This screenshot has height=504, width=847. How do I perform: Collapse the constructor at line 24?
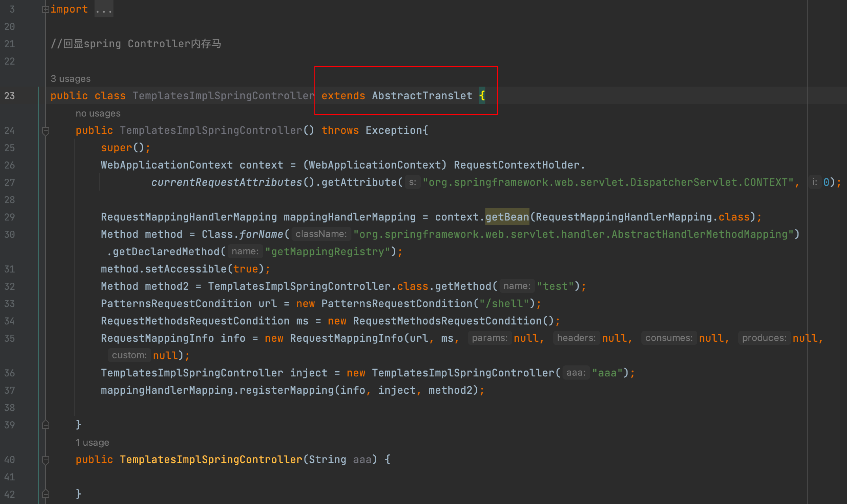click(x=46, y=131)
